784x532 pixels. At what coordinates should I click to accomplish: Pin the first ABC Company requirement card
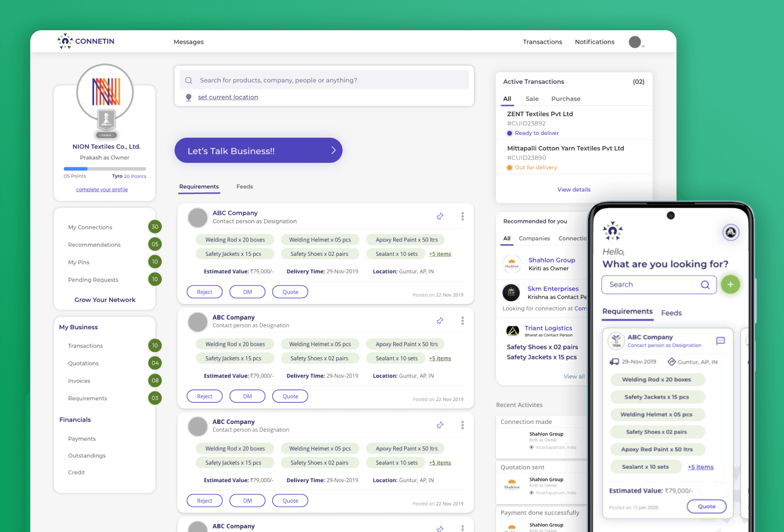click(440, 216)
